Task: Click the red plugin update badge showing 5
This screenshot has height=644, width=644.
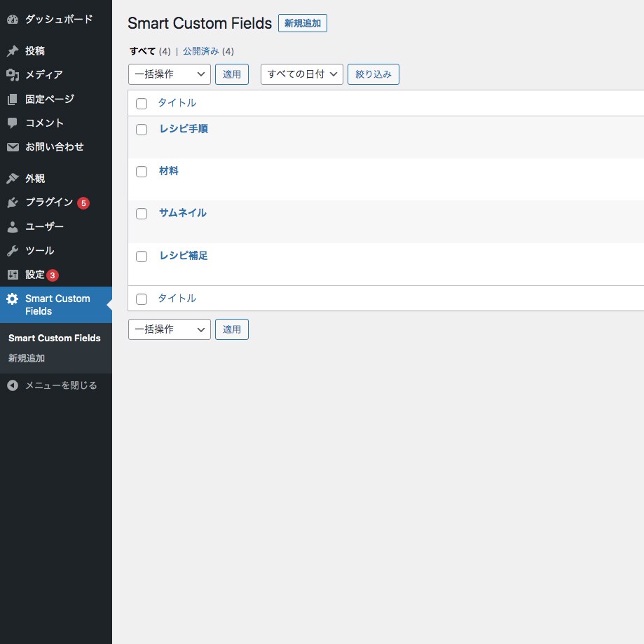Action: (x=83, y=203)
